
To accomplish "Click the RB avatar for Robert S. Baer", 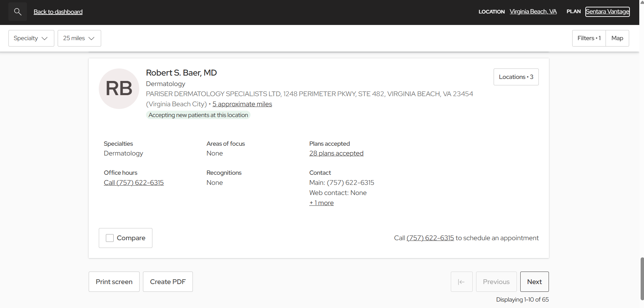I will point(119,88).
